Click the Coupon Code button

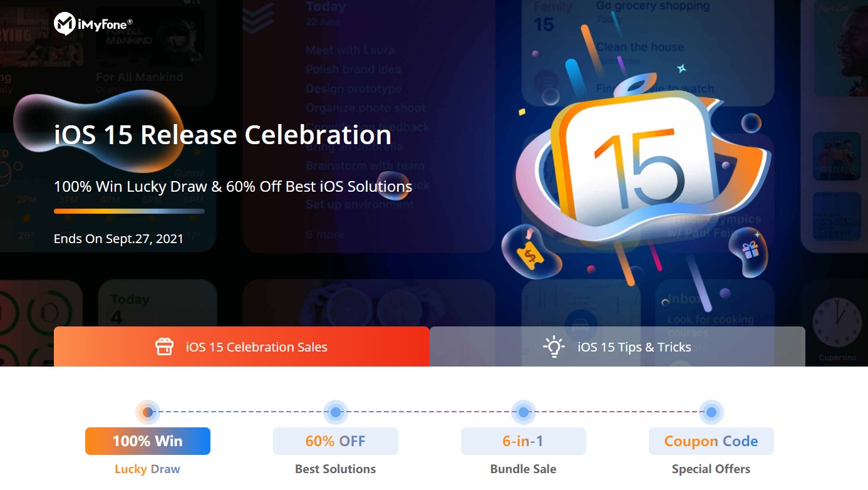click(711, 441)
